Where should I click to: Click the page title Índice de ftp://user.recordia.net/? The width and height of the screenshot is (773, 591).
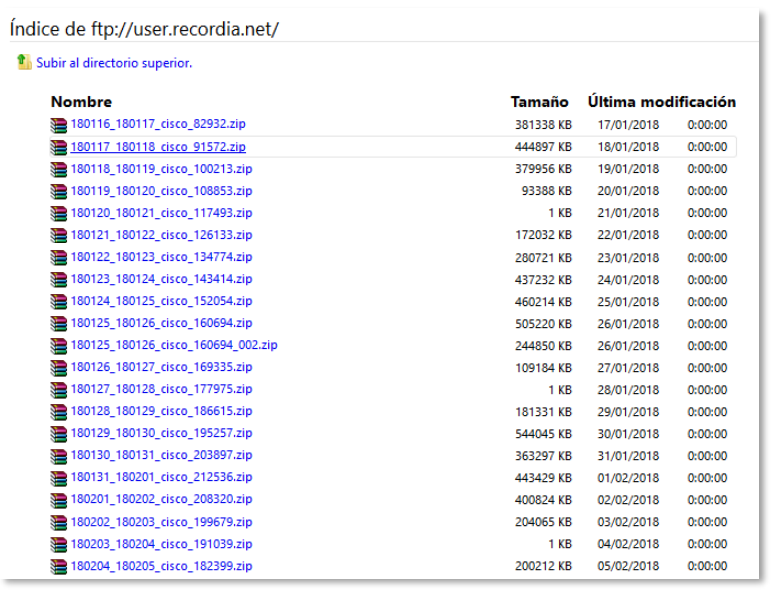(x=144, y=29)
